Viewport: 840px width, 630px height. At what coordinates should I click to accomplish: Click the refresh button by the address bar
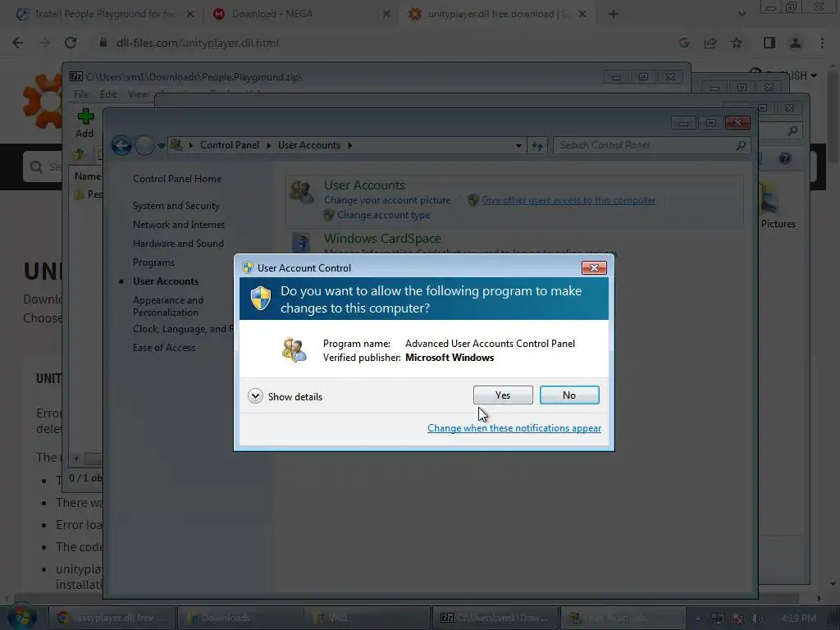coord(536,146)
